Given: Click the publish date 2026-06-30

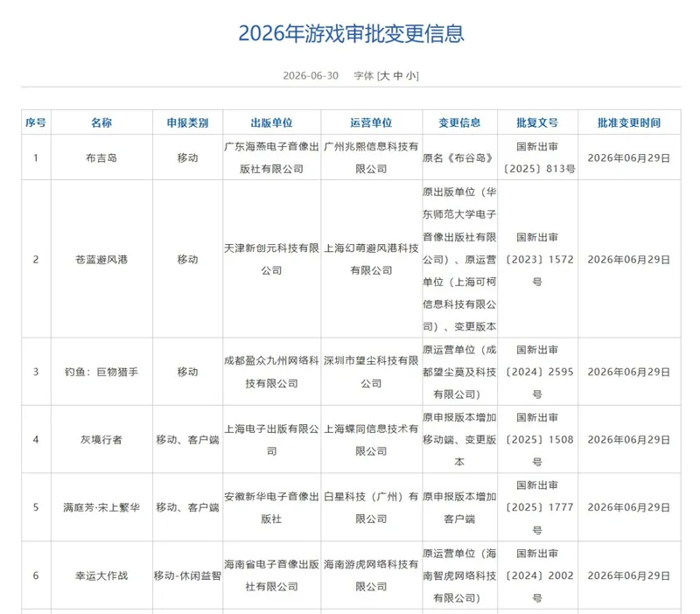Looking at the screenshot, I should 311,76.
